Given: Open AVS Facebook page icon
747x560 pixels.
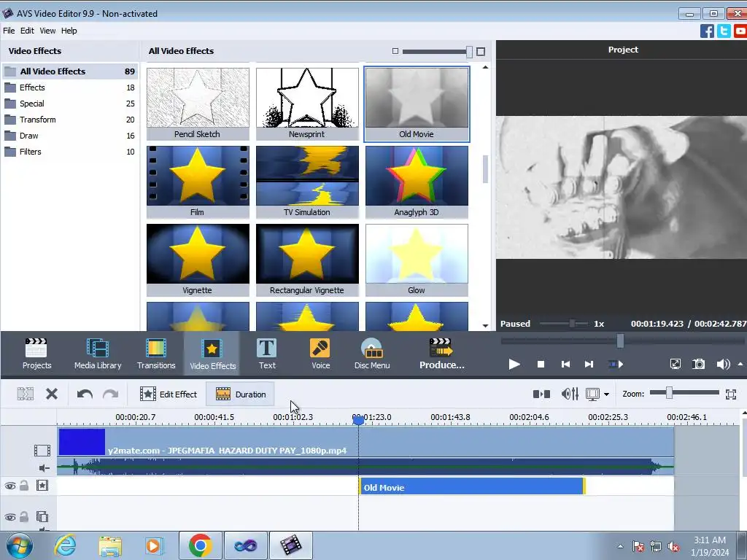Looking at the screenshot, I should click(x=707, y=31).
